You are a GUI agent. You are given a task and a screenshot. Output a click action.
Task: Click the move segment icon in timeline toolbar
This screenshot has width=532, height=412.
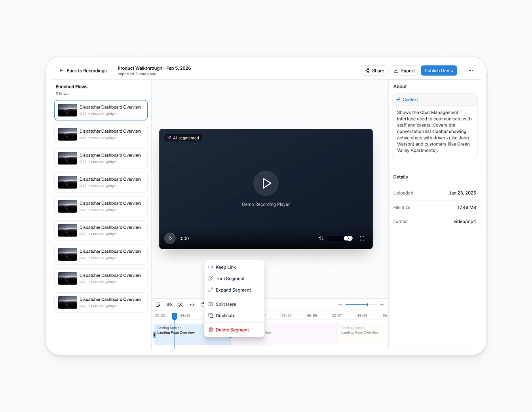[x=192, y=305]
